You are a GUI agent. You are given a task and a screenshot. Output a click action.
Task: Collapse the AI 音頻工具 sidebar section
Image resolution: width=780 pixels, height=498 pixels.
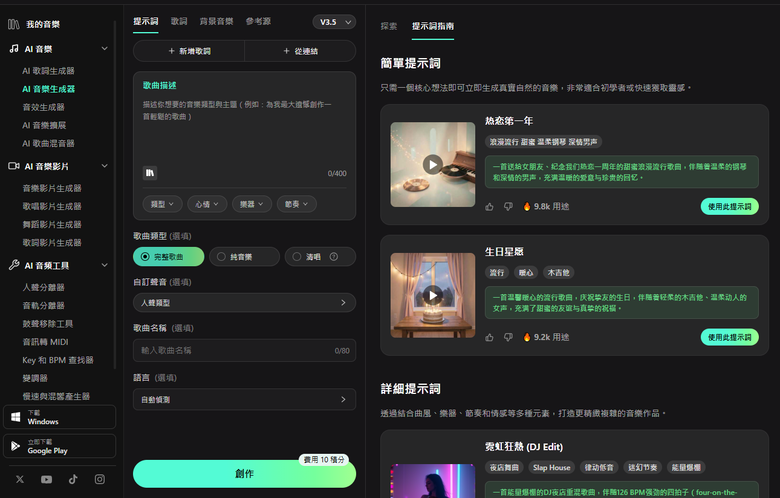pos(104,265)
